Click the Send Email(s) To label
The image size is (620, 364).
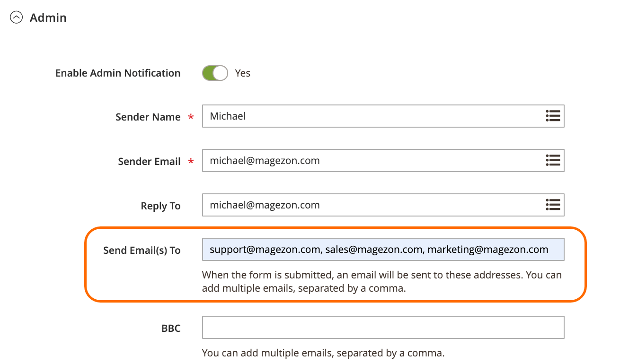(142, 251)
